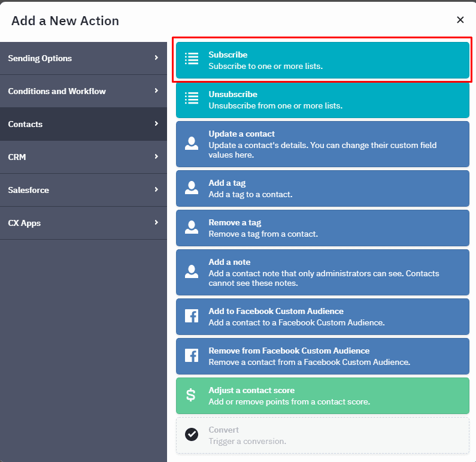476x462 pixels.
Task: Open the Conditions and Workflow category
Action: click(83, 91)
